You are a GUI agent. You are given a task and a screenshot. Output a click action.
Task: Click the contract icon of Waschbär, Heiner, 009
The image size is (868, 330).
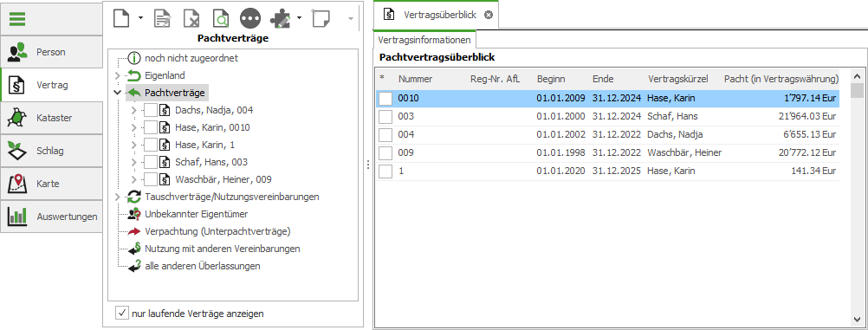165,179
